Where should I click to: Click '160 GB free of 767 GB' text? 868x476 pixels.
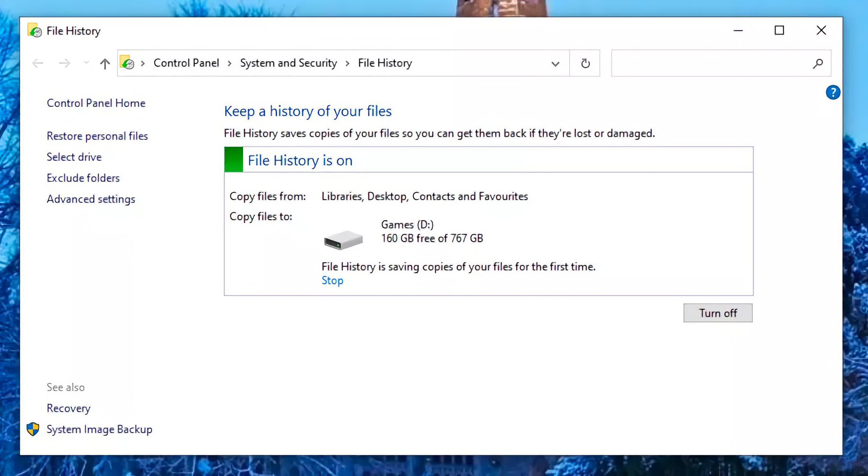pos(432,238)
